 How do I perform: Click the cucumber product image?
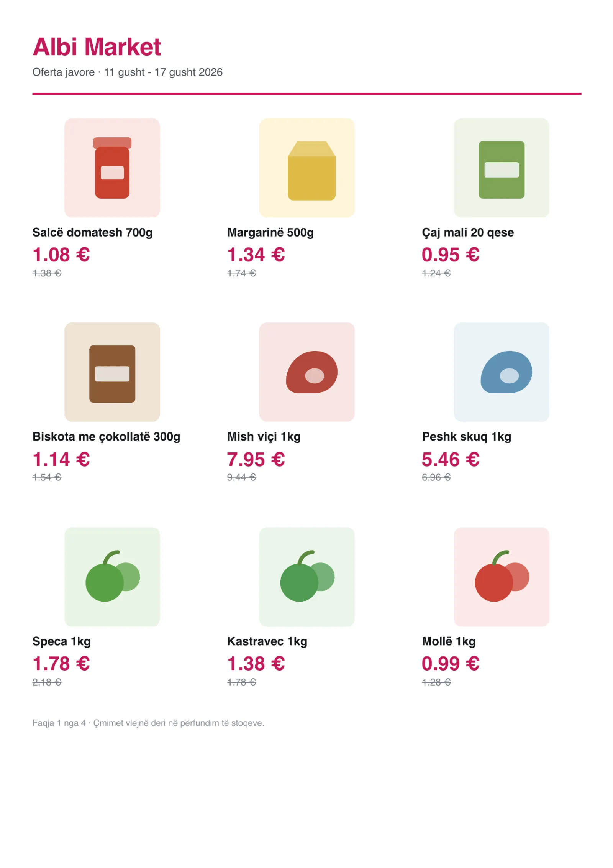(x=306, y=576)
